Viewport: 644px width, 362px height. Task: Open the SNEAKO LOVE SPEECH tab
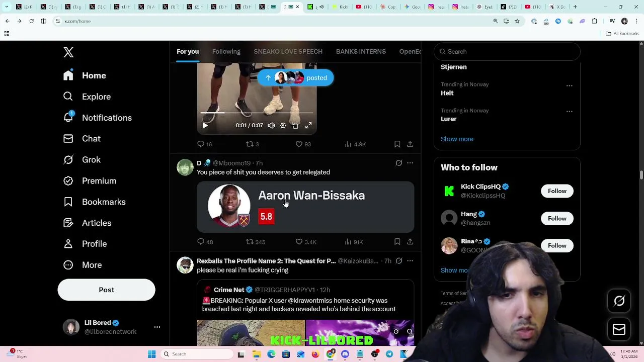pyautogui.click(x=288, y=51)
